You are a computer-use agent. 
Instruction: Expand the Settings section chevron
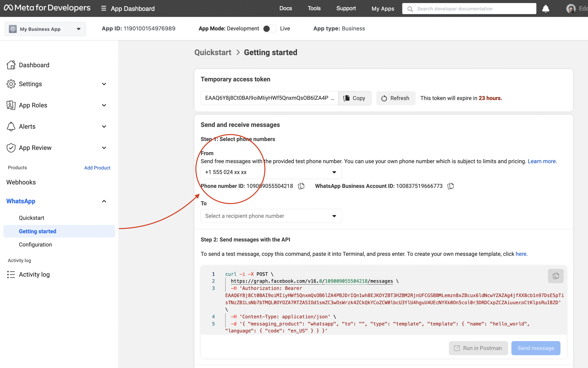coord(104,84)
